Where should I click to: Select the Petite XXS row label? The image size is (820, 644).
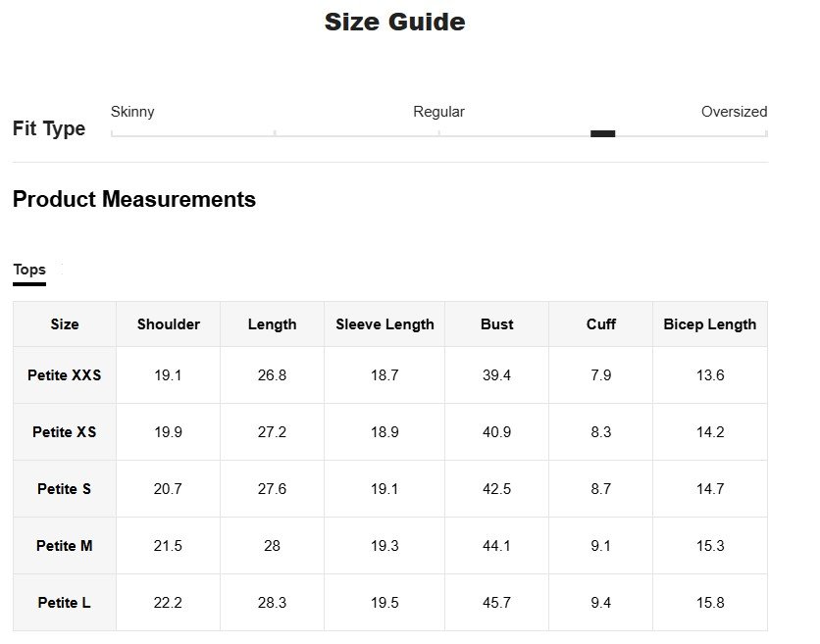click(65, 375)
